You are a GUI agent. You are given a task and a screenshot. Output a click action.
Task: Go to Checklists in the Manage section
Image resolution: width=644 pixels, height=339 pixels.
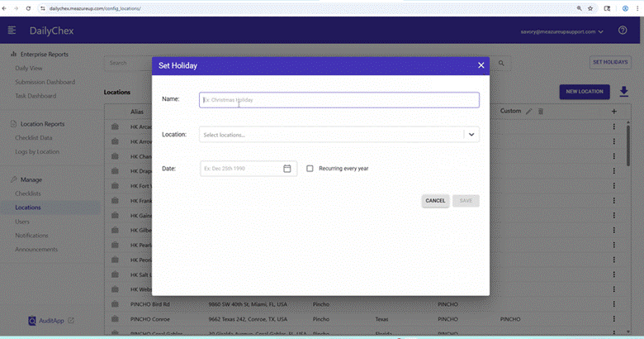[28, 193]
